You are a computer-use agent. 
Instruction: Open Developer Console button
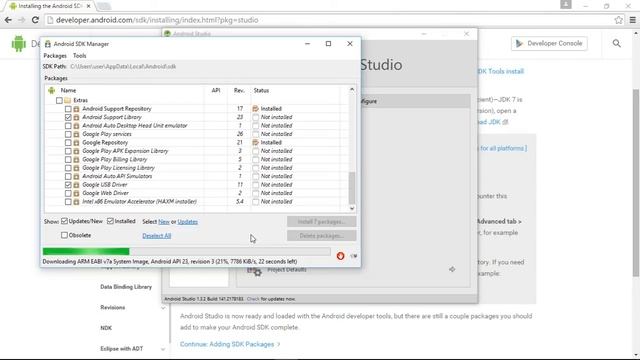(549, 43)
